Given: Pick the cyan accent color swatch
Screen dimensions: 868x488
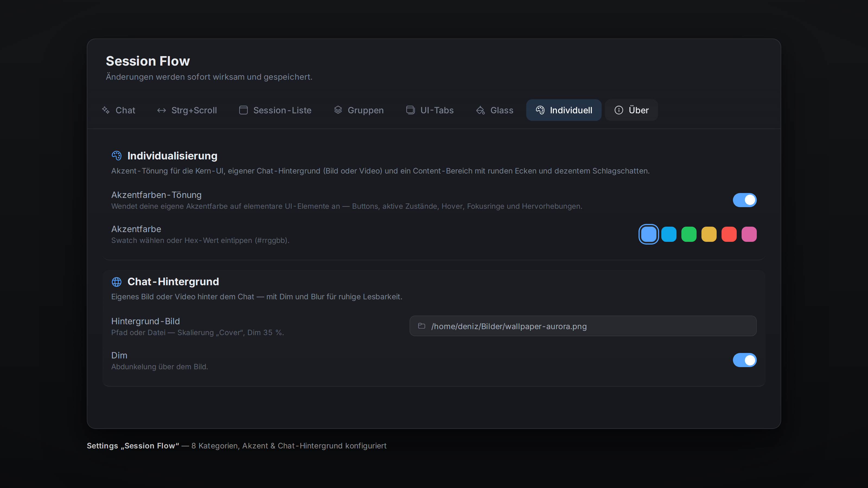Looking at the screenshot, I should click(669, 234).
